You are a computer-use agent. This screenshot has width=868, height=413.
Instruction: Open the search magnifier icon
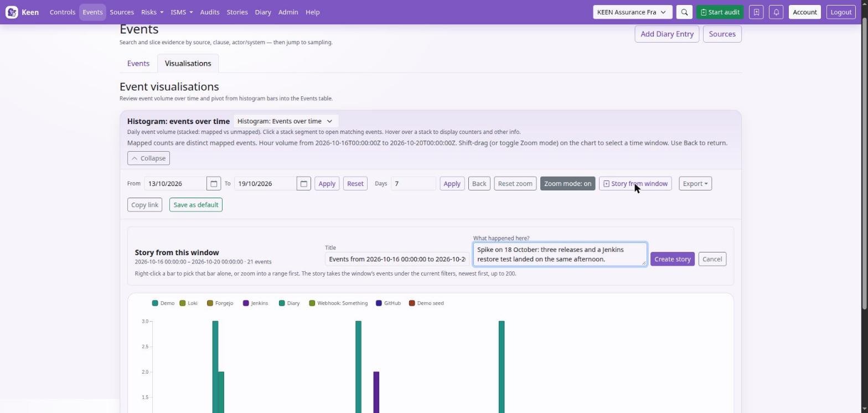tap(684, 12)
